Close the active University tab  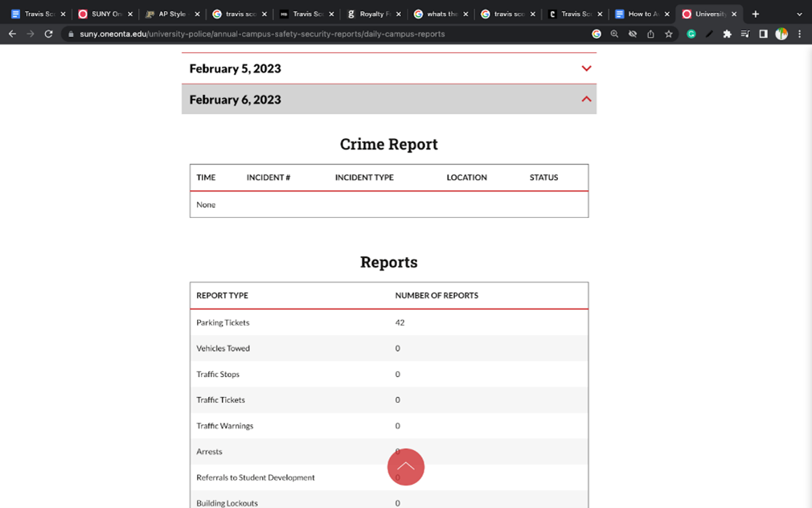734,14
